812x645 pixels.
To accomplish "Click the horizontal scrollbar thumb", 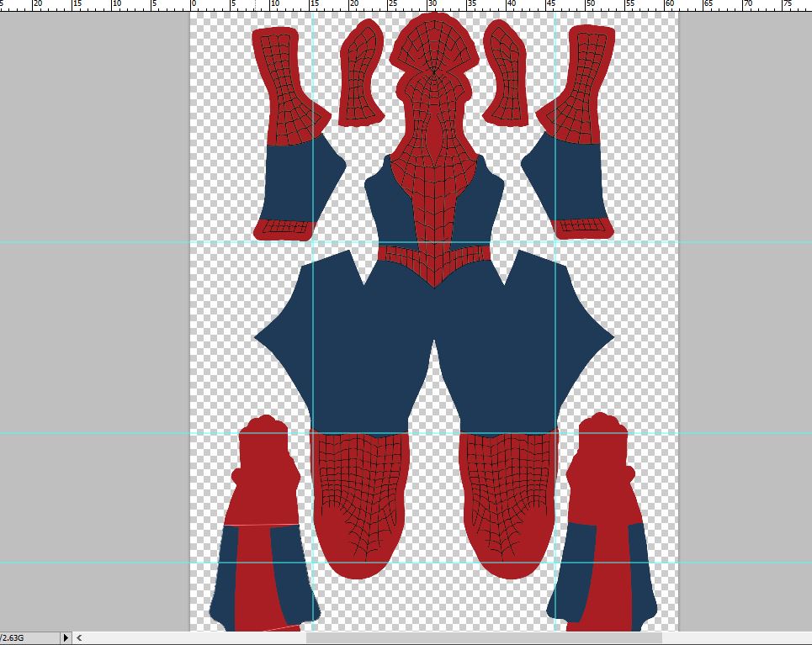I will (x=484, y=637).
